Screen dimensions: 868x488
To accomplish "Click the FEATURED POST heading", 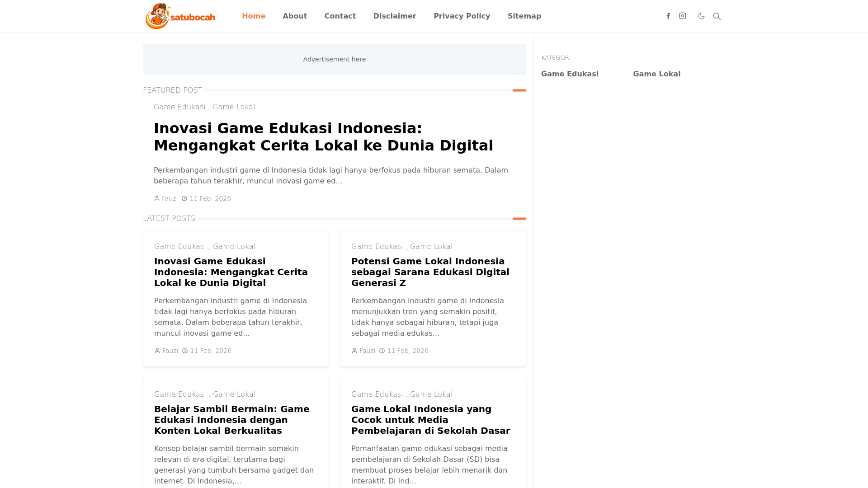I will [x=173, y=90].
